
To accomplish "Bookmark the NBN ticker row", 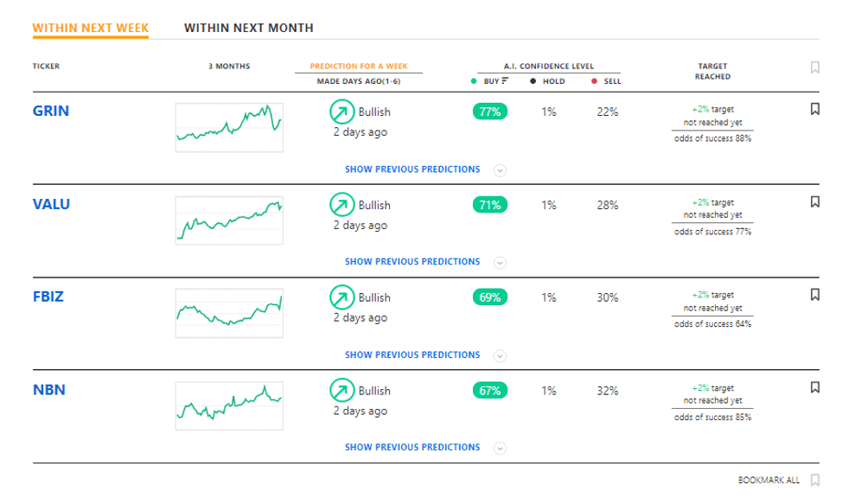I will pyautogui.click(x=814, y=388).
